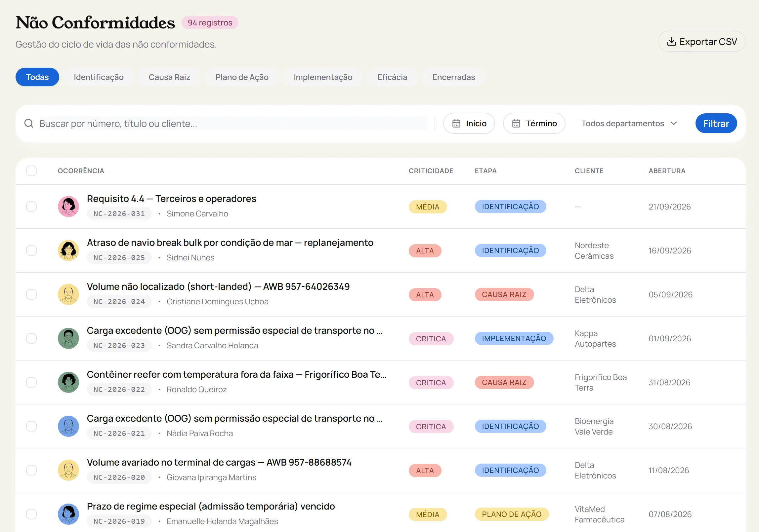Open the Encerradas tab

[x=453, y=77]
